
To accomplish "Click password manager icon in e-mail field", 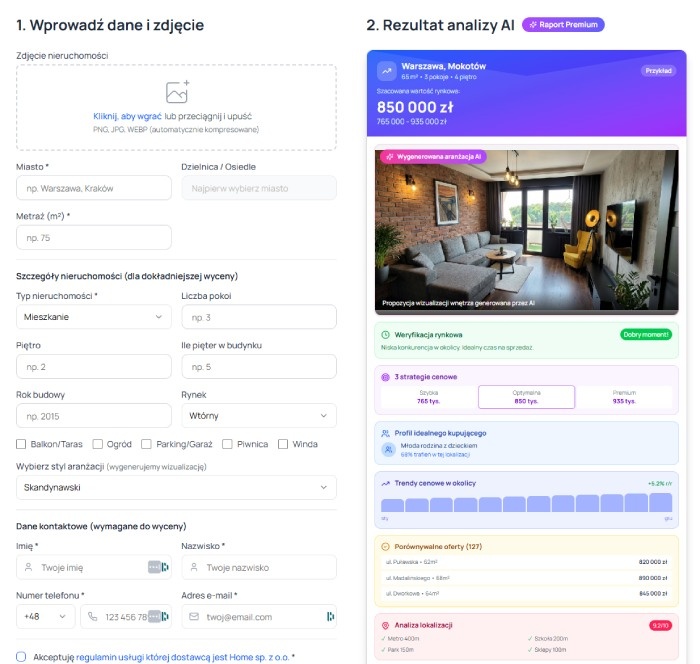I will pyautogui.click(x=330, y=616).
